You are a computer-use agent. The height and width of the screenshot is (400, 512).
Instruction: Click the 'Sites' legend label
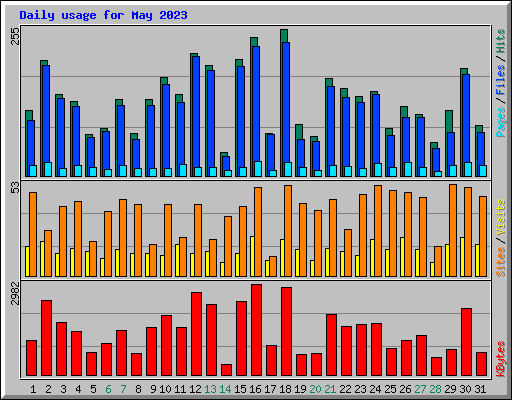[501, 262]
